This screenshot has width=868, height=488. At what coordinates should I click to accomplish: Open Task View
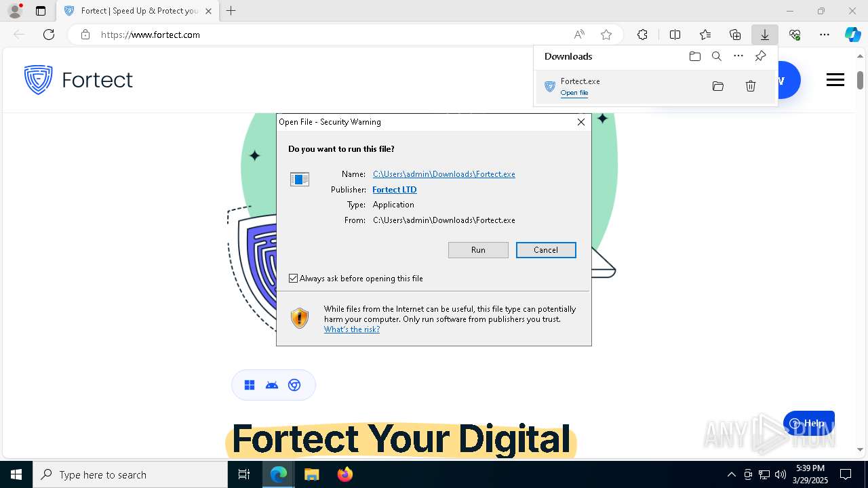tap(244, 474)
